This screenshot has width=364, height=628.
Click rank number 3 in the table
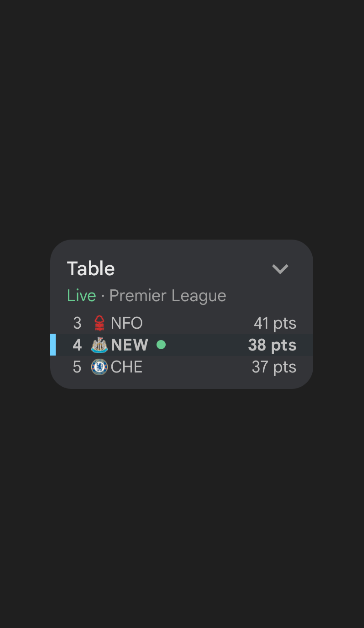click(x=77, y=323)
